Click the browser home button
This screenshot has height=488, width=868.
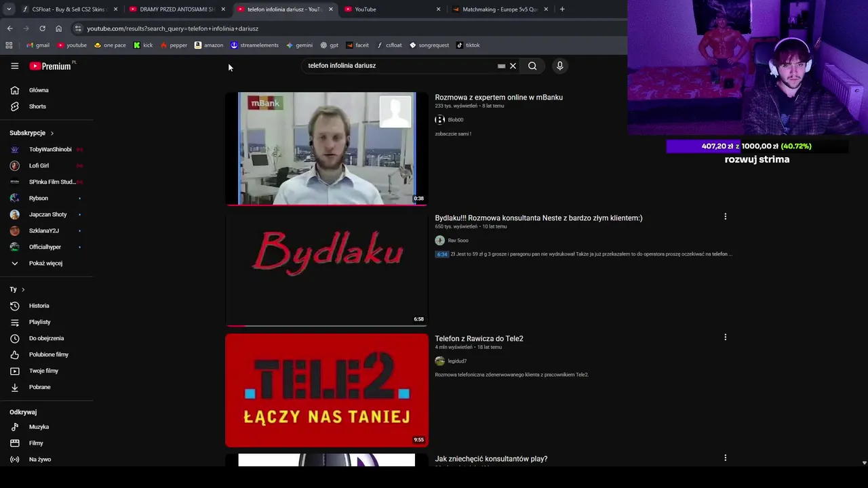pos(58,28)
